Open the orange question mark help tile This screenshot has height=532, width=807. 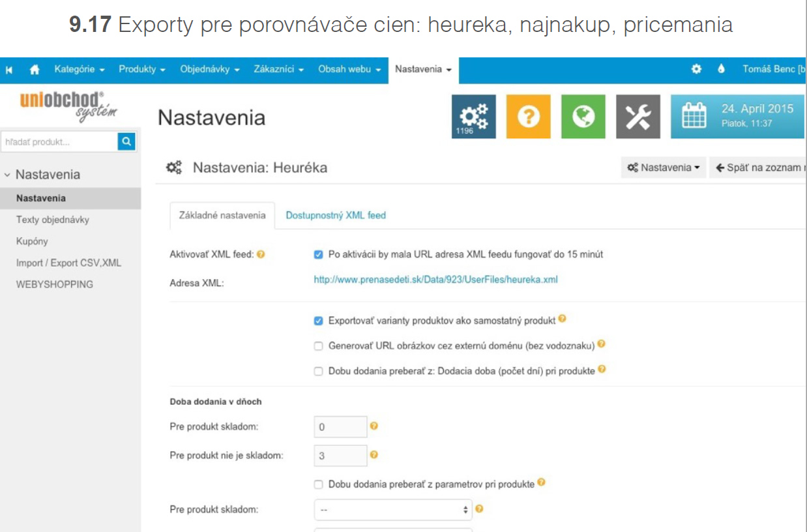[528, 117]
